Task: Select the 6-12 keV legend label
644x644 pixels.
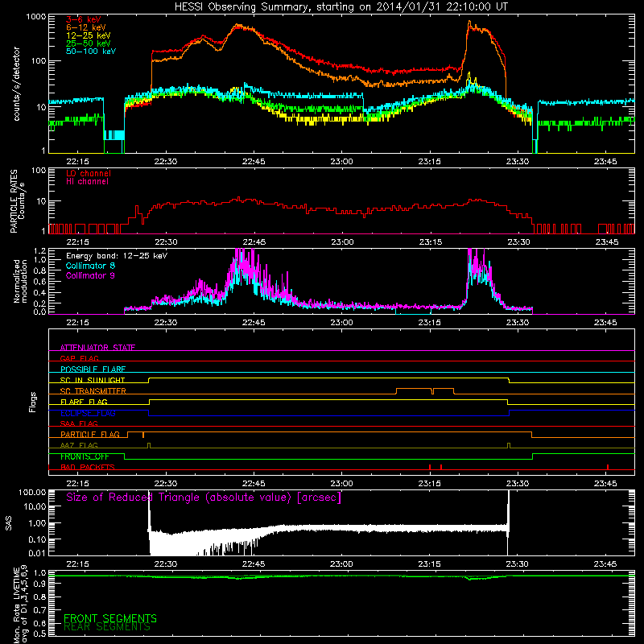Action: (x=86, y=27)
